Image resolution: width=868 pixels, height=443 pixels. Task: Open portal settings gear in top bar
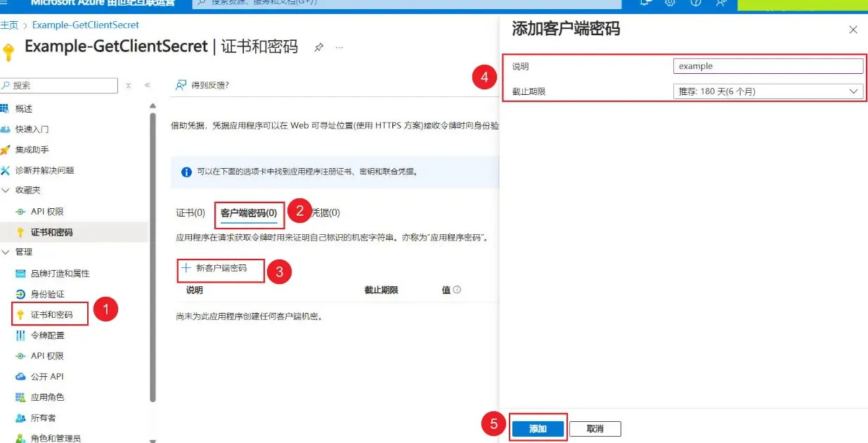(670, 3)
